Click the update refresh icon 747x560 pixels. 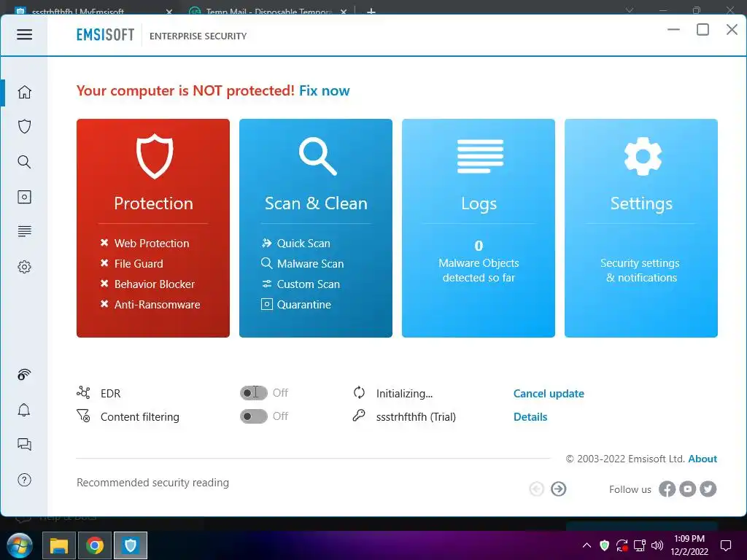(359, 393)
